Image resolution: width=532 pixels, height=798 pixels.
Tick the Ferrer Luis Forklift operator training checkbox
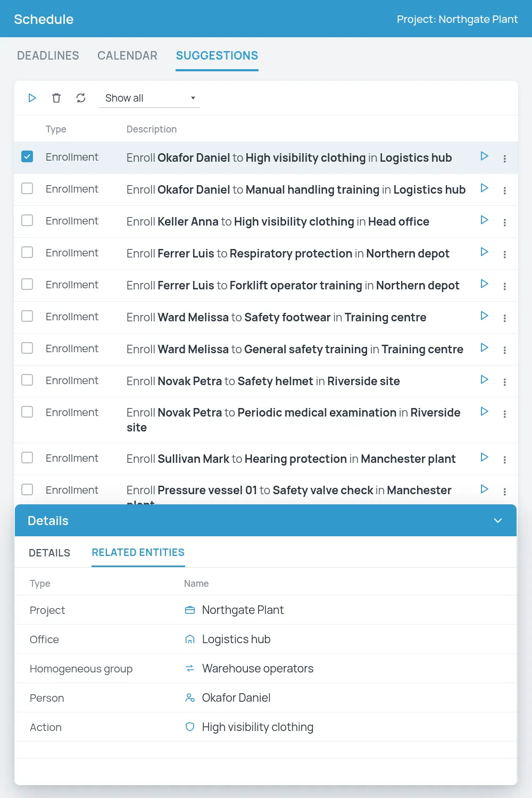pyautogui.click(x=27, y=284)
